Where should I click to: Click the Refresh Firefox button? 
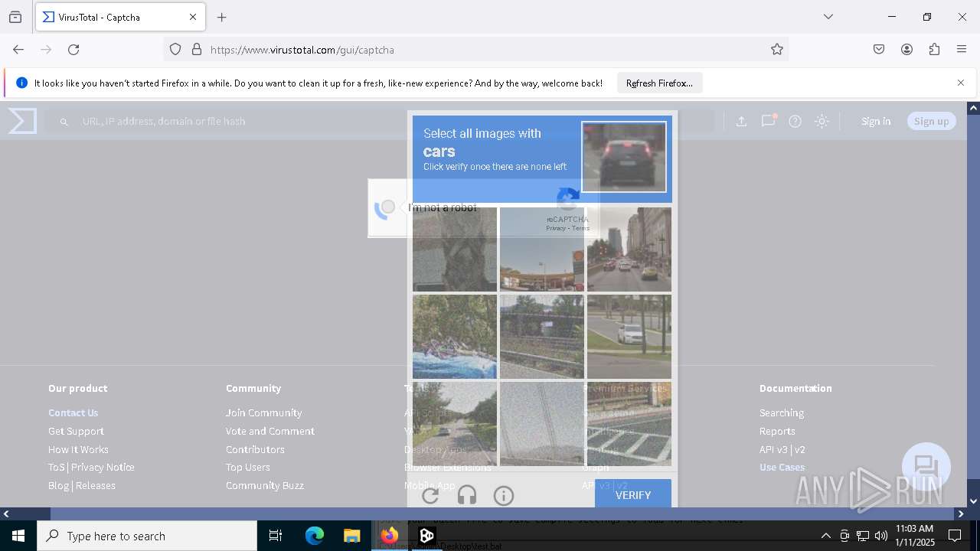click(x=659, y=83)
